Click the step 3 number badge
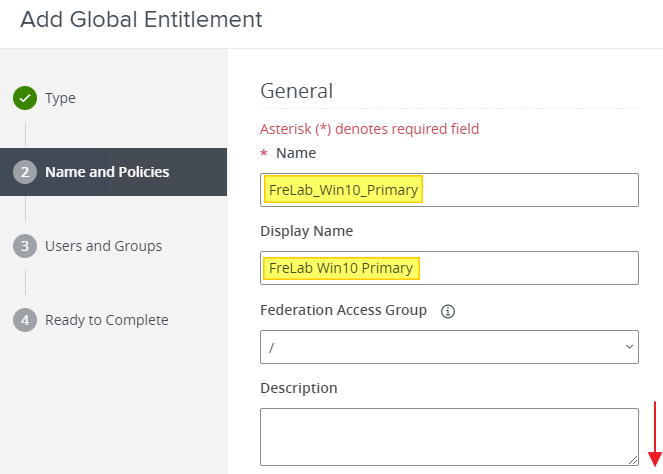 click(x=24, y=246)
